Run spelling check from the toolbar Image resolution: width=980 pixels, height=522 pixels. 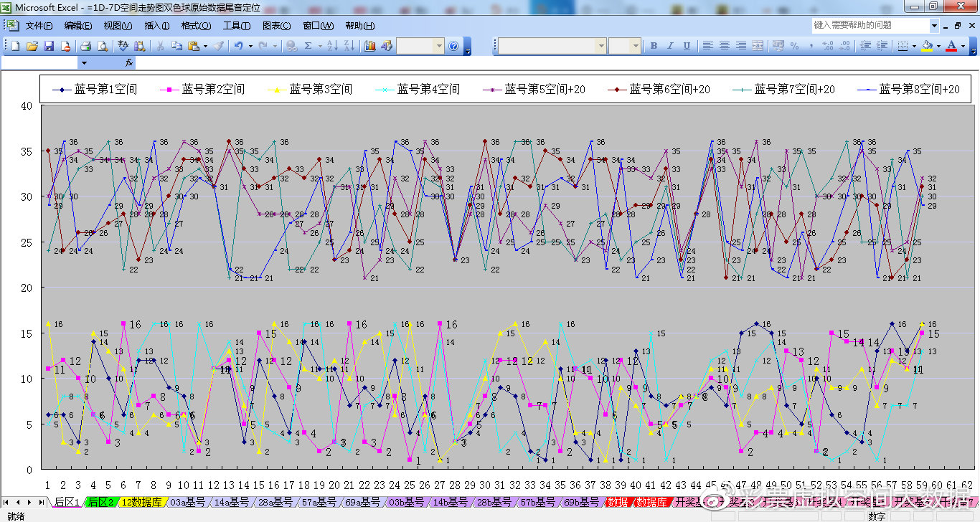tap(122, 44)
